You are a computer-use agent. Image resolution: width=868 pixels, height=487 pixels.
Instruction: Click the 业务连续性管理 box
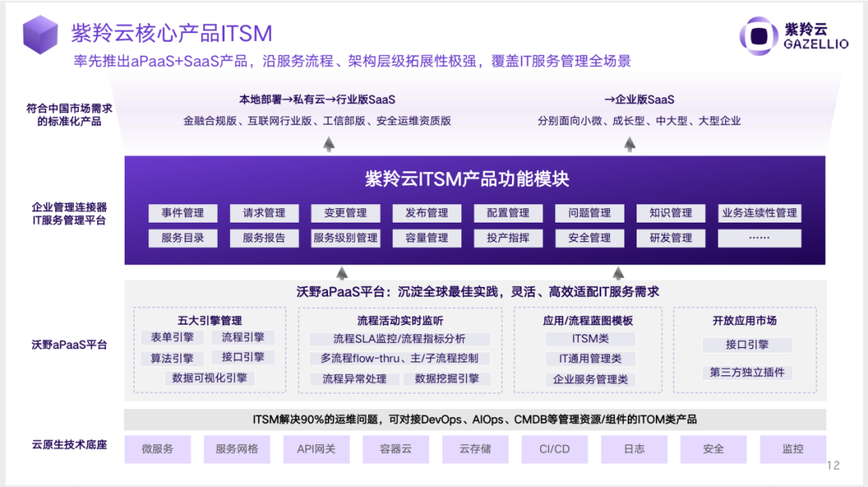pyautogui.click(x=759, y=213)
